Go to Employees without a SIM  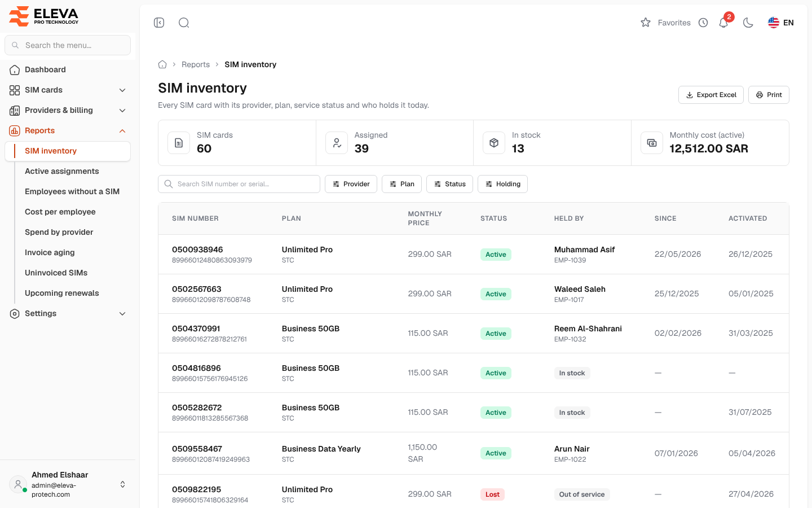(x=72, y=192)
